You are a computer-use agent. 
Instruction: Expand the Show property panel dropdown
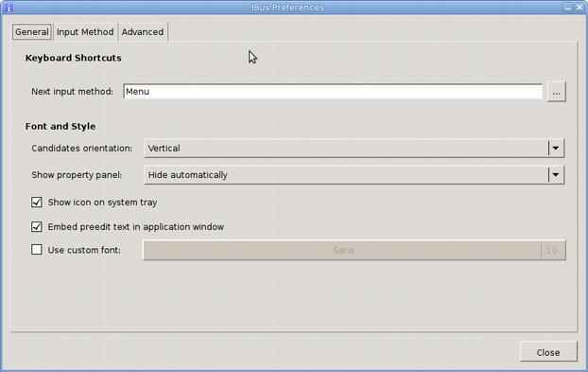point(354,175)
